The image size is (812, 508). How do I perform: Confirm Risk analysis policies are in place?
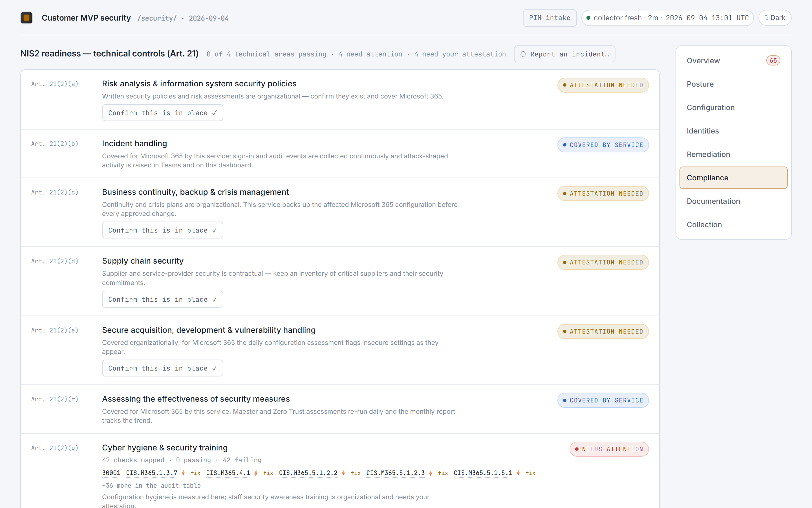coord(162,113)
